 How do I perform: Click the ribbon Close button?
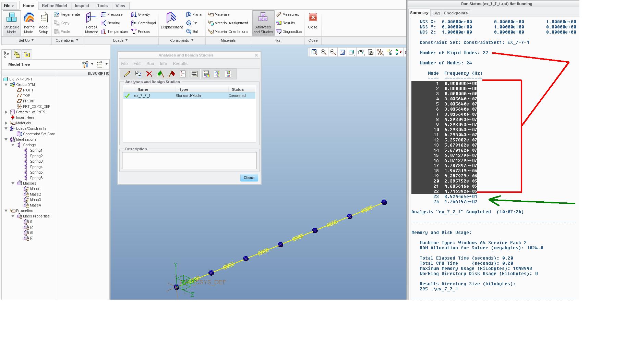313,21
